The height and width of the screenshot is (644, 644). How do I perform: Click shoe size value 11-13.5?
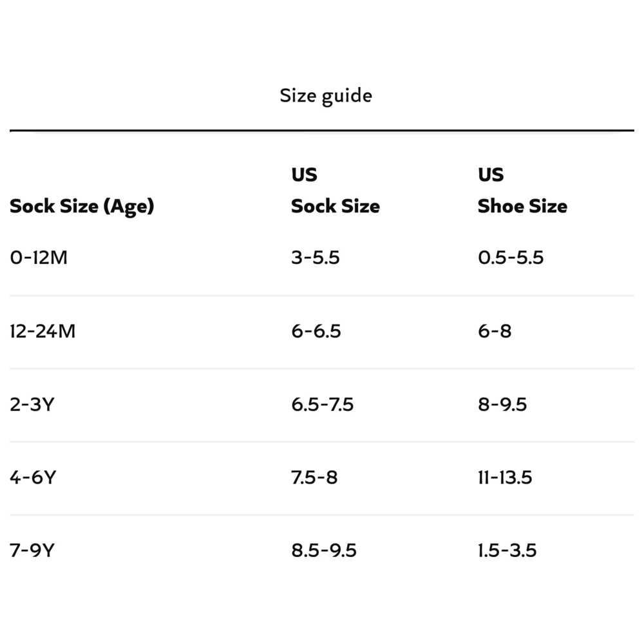point(504,478)
